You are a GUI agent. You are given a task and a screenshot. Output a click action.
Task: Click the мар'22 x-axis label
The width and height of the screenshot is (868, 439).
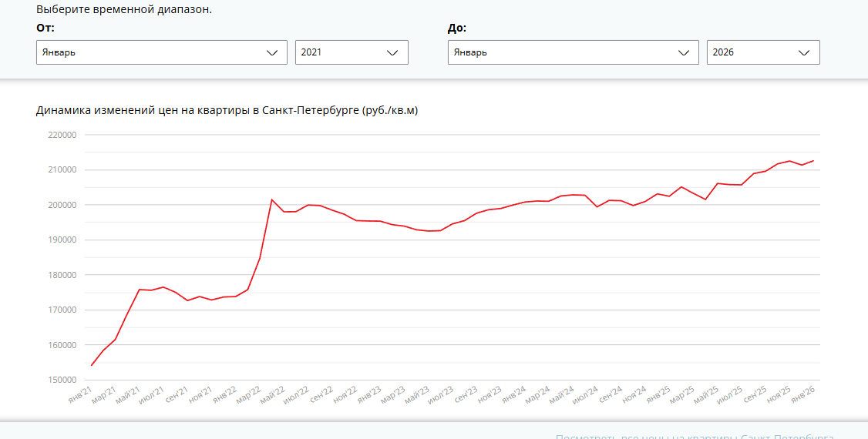point(249,395)
